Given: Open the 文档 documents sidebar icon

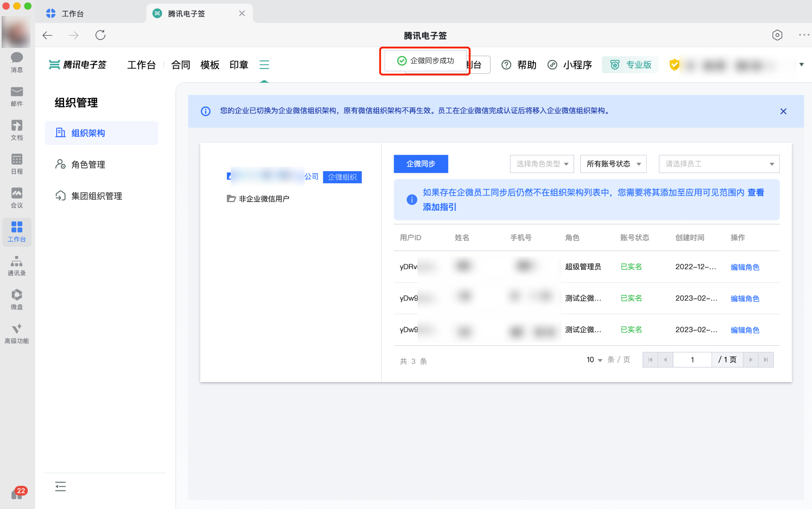Looking at the screenshot, I should click(17, 130).
